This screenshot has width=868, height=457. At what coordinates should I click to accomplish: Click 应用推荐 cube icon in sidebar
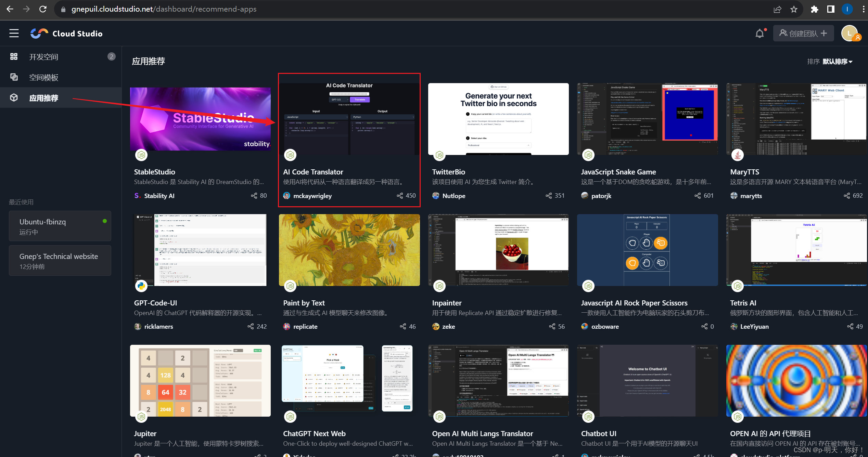click(14, 98)
